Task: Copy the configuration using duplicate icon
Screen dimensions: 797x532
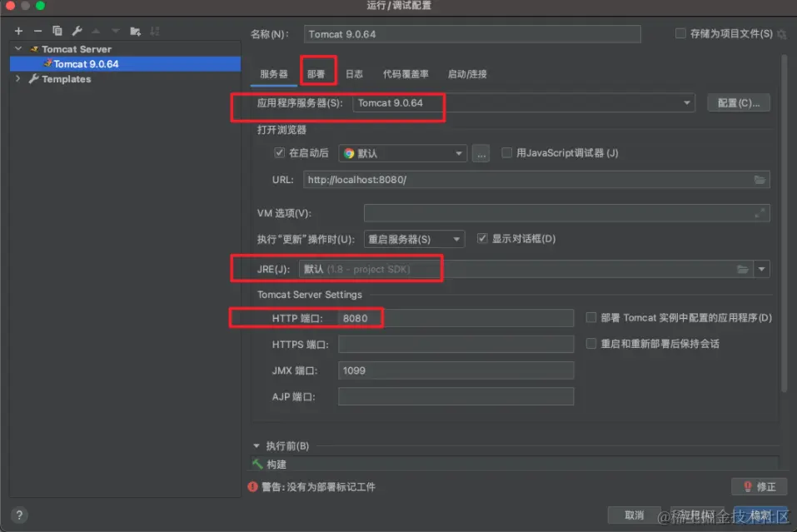Action: click(57, 31)
